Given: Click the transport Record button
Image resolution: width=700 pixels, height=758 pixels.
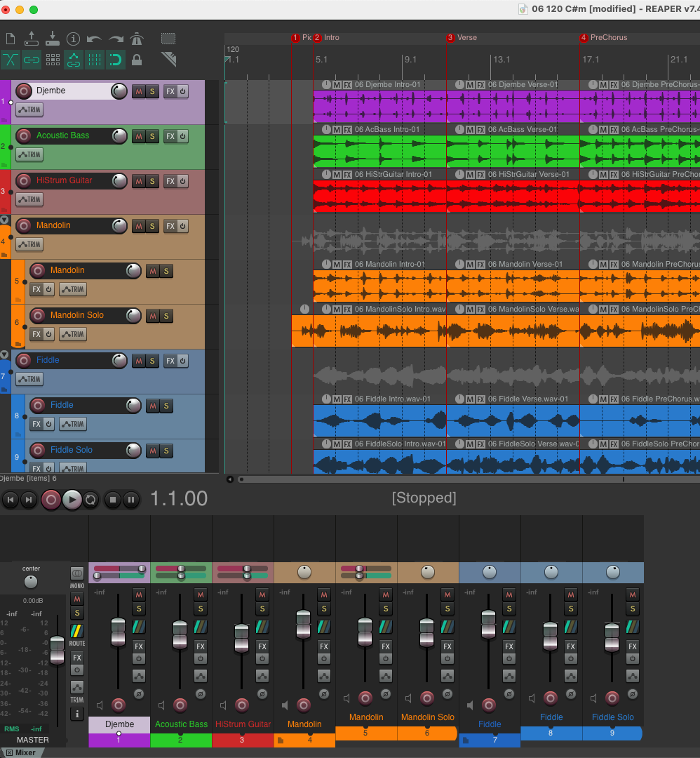Looking at the screenshot, I should [x=51, y=500].
